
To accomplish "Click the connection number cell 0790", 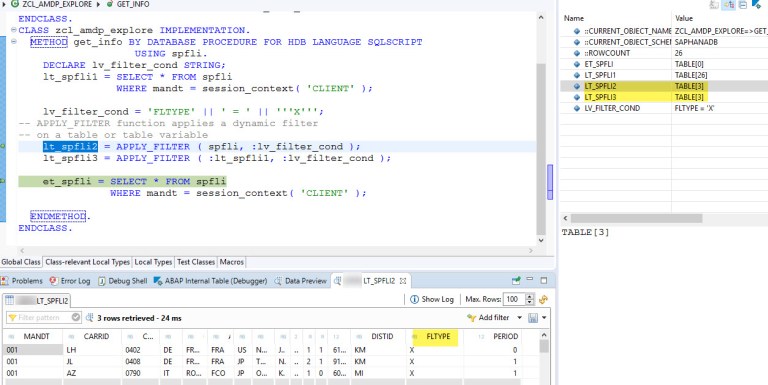I will point(141,373).
